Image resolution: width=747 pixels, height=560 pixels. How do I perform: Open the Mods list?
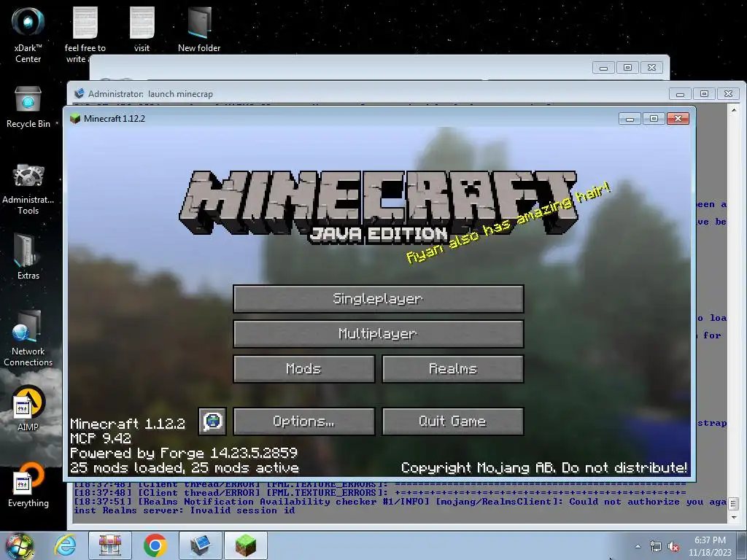click(304, 368)
